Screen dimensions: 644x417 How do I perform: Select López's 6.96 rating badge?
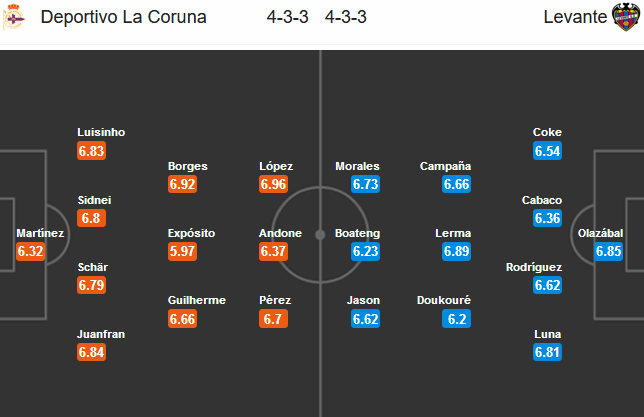[273, 185]
